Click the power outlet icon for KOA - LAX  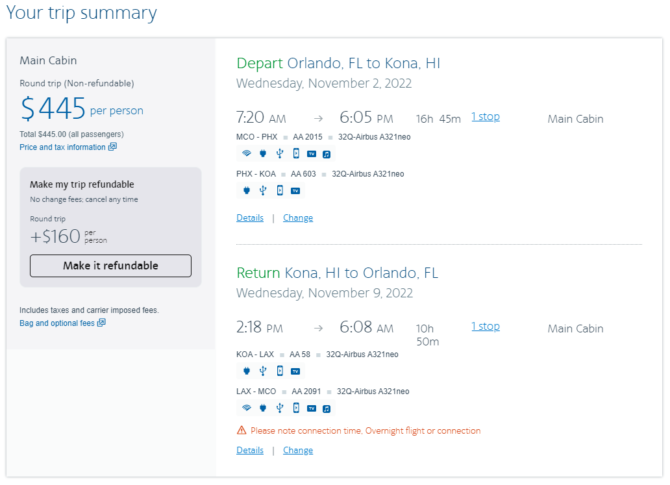click(x=247, y=371)
